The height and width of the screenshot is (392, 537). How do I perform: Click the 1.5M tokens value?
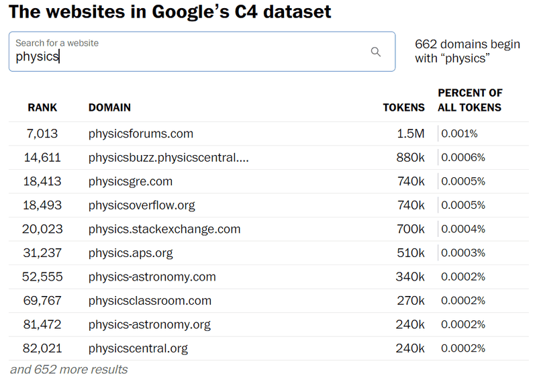point(410,134)
